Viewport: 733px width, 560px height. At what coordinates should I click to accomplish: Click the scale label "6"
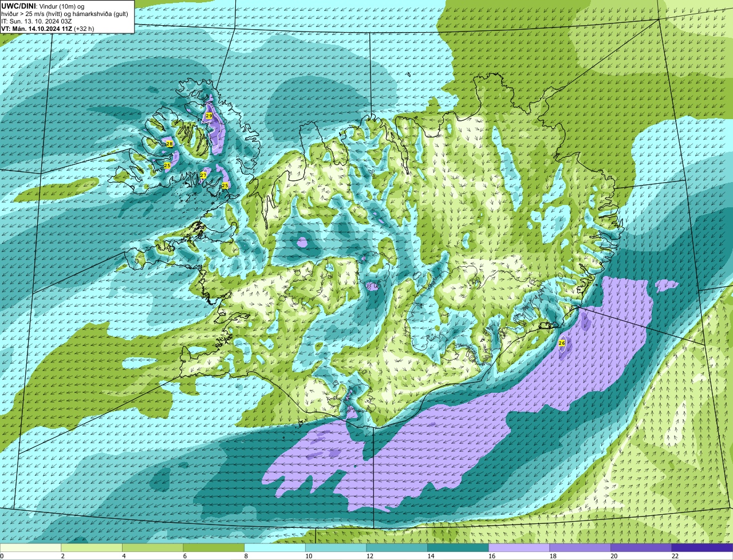(x=184, y=556)
